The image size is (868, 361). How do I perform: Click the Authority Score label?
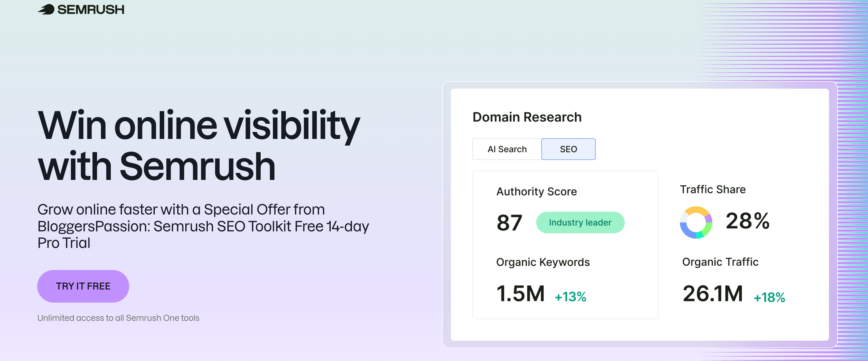tap(536, 191)
